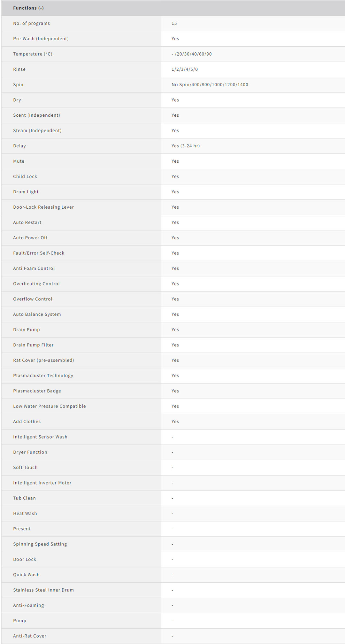Select the Intelligent Inverter Motor label
This screenshot has width=345, height=644.
pos(42,483)
